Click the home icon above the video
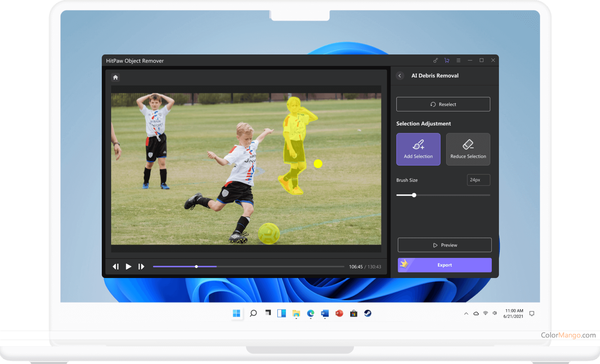The height and width of the screenshot is (364, 600). [x=115, y=77]
